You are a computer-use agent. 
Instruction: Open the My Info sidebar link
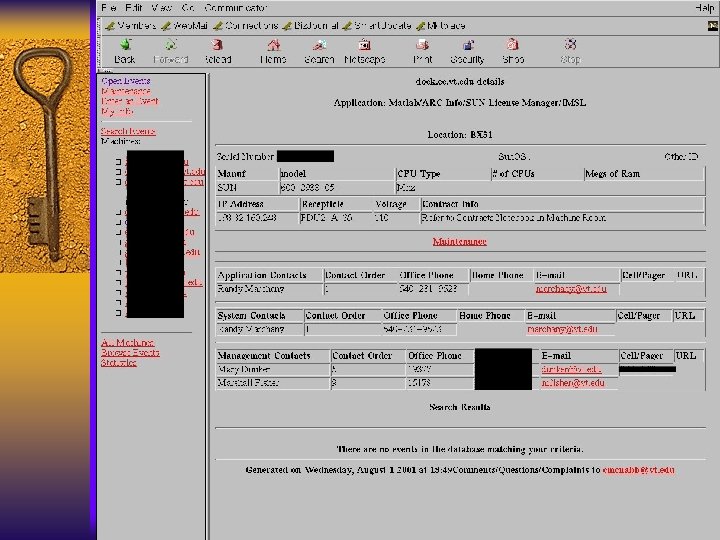(117, 111)
